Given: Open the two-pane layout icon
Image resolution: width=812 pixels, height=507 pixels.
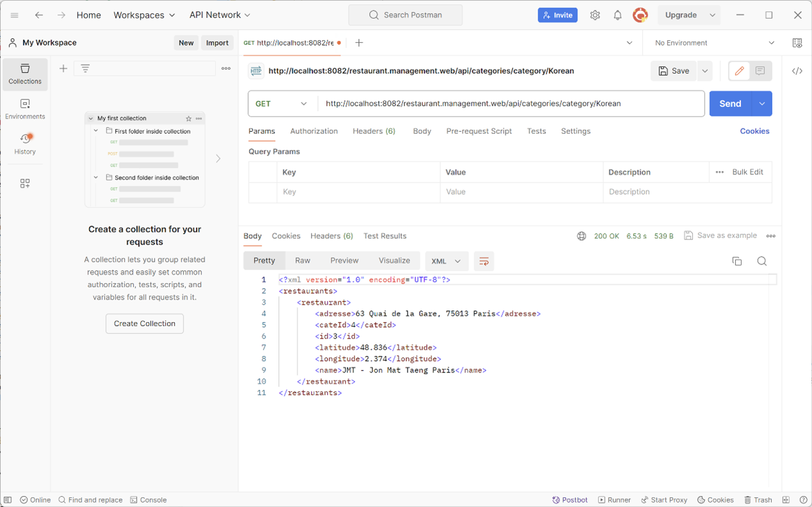Looking at the screenshot, I should pos(786,500).
